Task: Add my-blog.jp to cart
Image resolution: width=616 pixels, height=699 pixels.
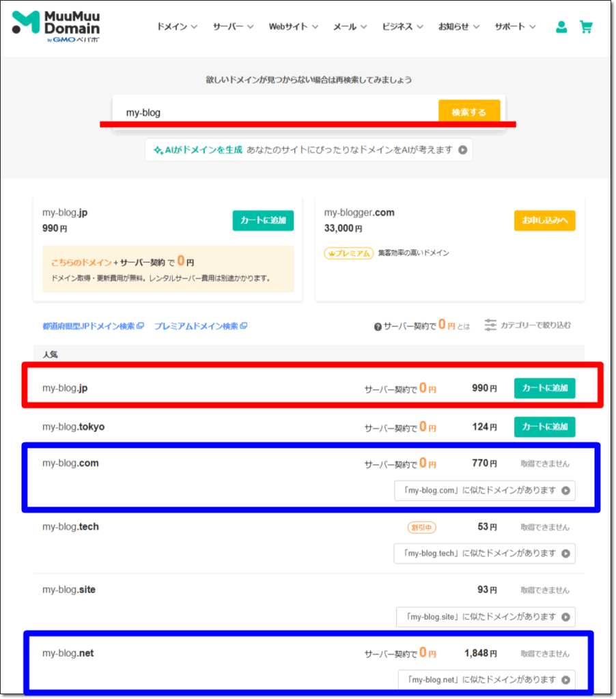Action: pos(544,388)
